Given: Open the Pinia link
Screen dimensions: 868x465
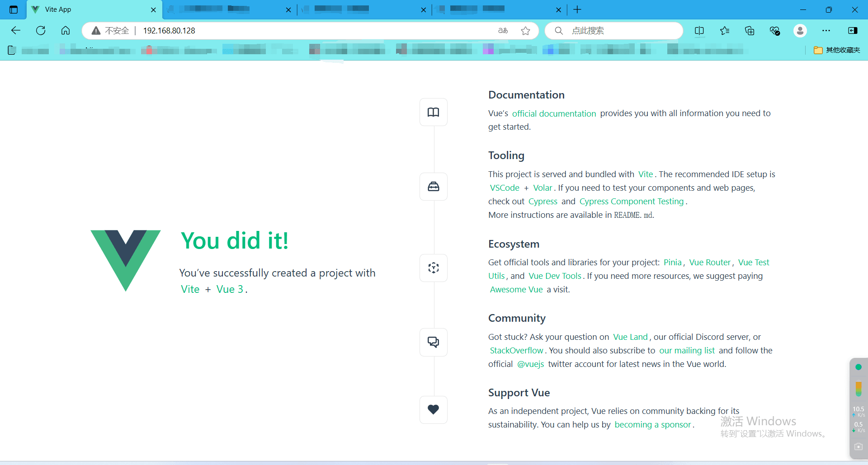Looking at the screenshot, I should coord(672,263).
